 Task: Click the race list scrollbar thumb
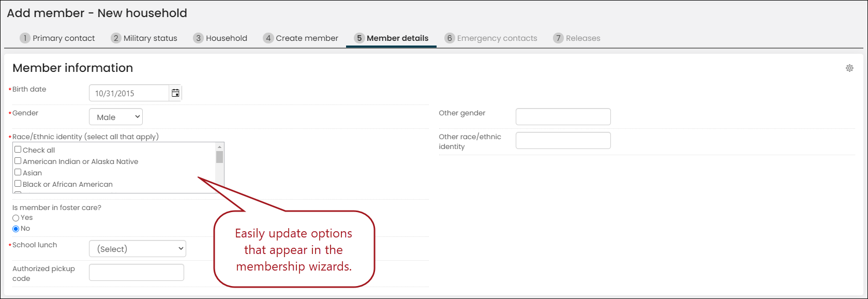(219, 157)
